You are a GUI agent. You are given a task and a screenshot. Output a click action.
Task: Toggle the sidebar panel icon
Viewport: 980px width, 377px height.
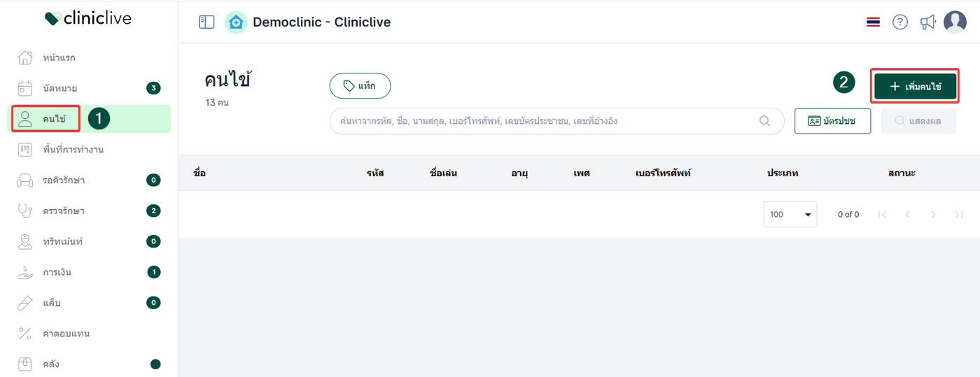pyautogui.click(x=206, y=22)
